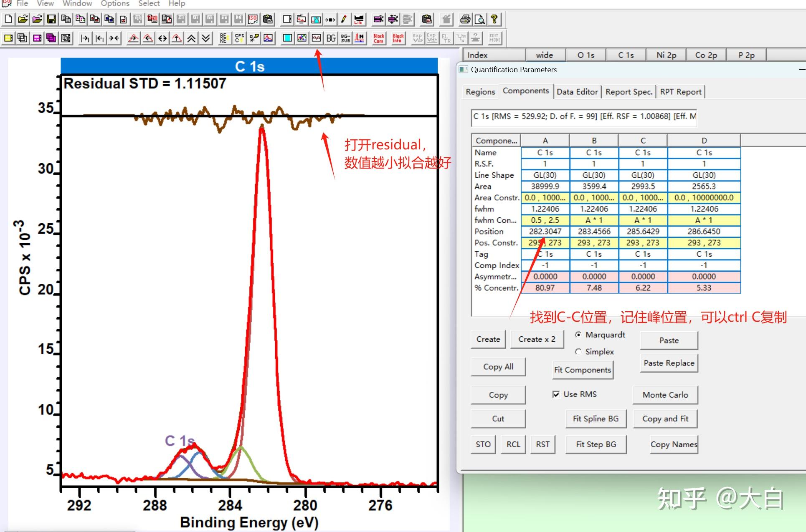806x532 pixels.
Task: Open the Options menu
Action: pyautogui.click(x=115, y=3)
